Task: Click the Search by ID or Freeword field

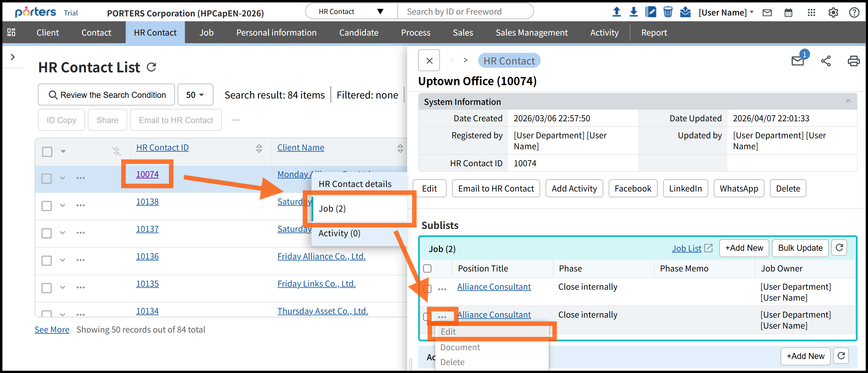Action: pos(465,12)
